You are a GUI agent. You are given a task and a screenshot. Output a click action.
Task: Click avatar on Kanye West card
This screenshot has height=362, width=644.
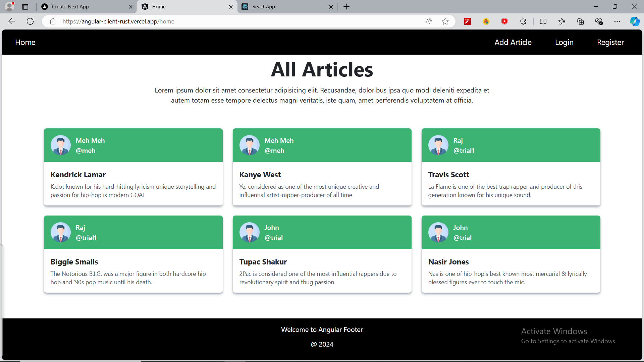pyautogui.click(x=250, y=145)
